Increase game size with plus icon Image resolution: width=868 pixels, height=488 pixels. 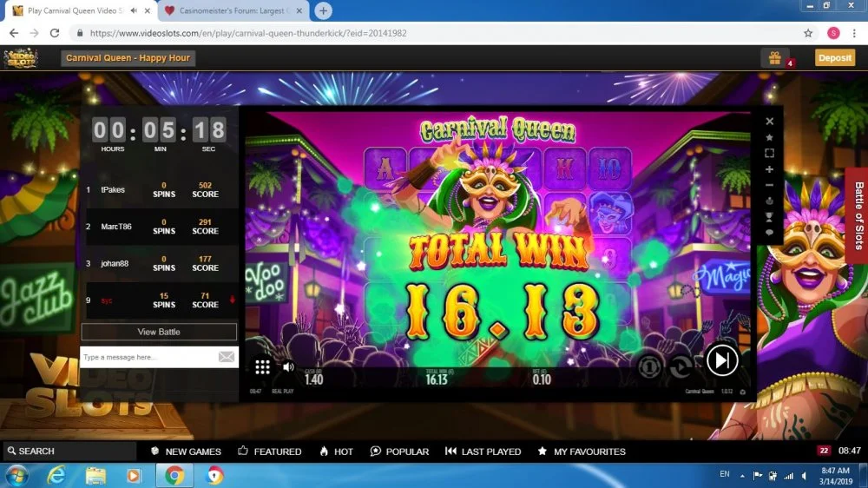point(769,169)
